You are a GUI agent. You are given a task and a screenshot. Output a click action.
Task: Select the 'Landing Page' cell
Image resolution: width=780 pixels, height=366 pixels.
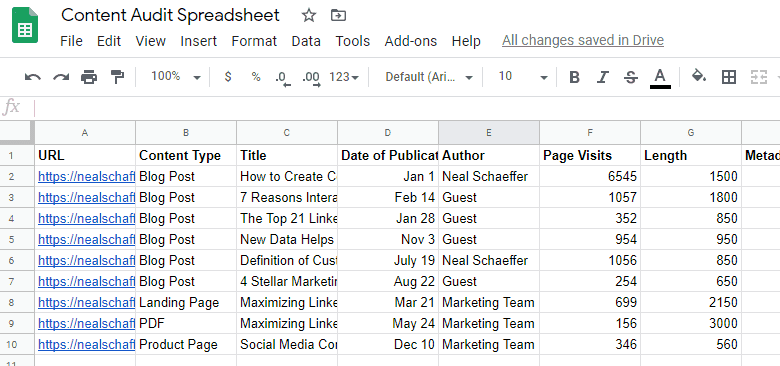click(x=186, y=302)
